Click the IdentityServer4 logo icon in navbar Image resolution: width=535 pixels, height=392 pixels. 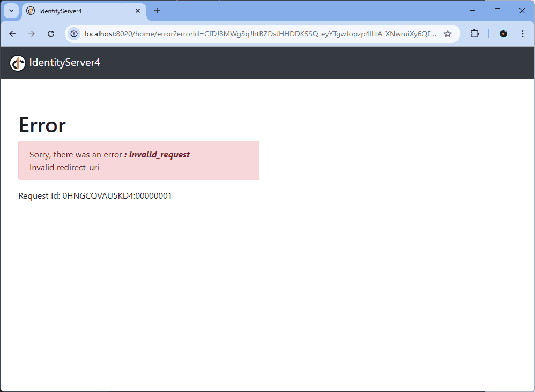click(18, 63)
